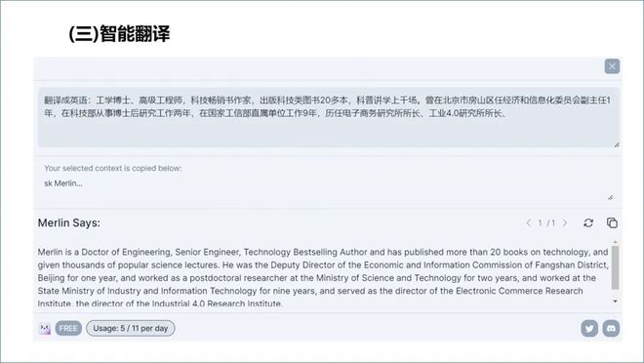The image size is (644, 363).
Task: Click the resize handle of the context box
Action: tap(610, 197)
